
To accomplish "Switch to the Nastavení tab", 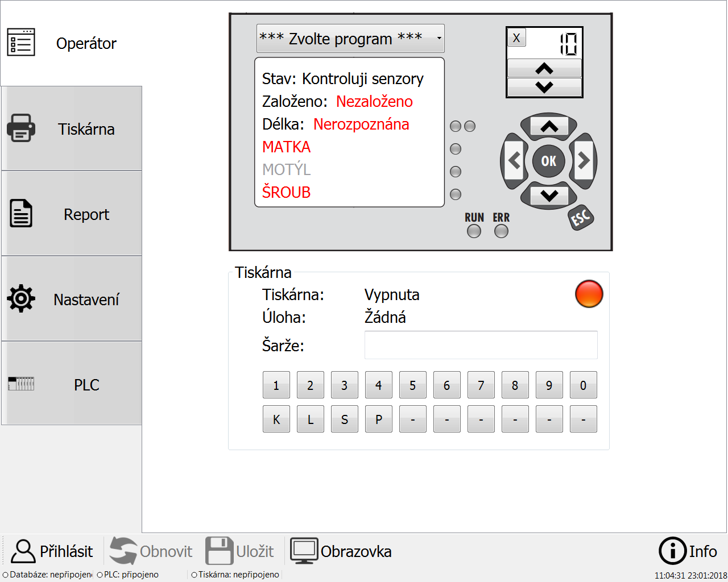I will 72,299.
